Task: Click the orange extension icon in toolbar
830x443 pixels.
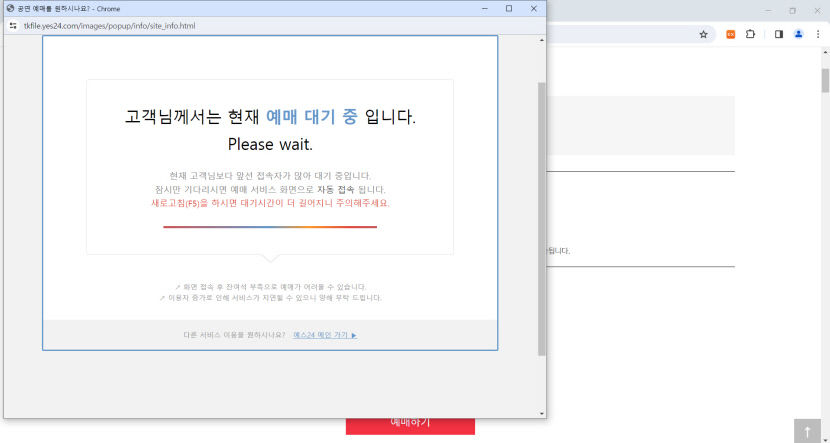Action: pos(731,34)
